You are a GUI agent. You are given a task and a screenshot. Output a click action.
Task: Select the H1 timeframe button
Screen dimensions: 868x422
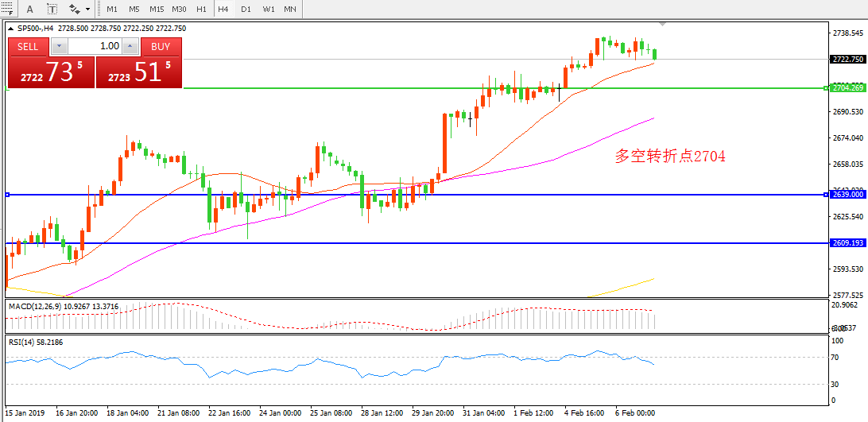201,9
